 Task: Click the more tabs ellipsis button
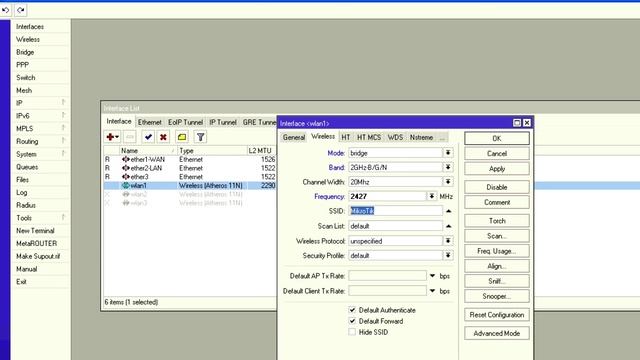[442, 138]
